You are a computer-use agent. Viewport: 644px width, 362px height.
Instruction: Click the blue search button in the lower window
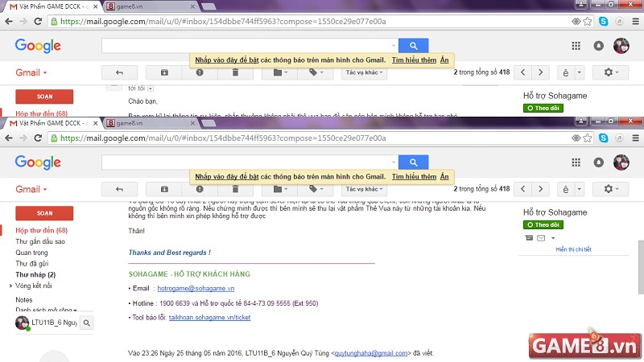point(414,162)
